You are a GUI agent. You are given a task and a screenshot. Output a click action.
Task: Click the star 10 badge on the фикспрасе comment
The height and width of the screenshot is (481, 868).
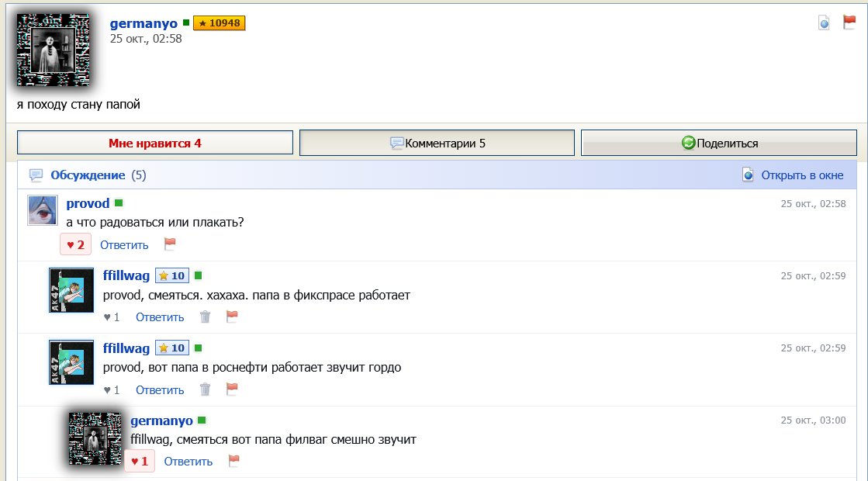coord(172,275)
